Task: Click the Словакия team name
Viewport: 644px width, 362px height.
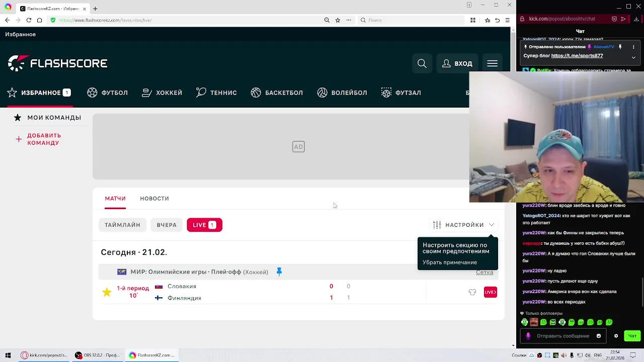Action: coord(182,286)
